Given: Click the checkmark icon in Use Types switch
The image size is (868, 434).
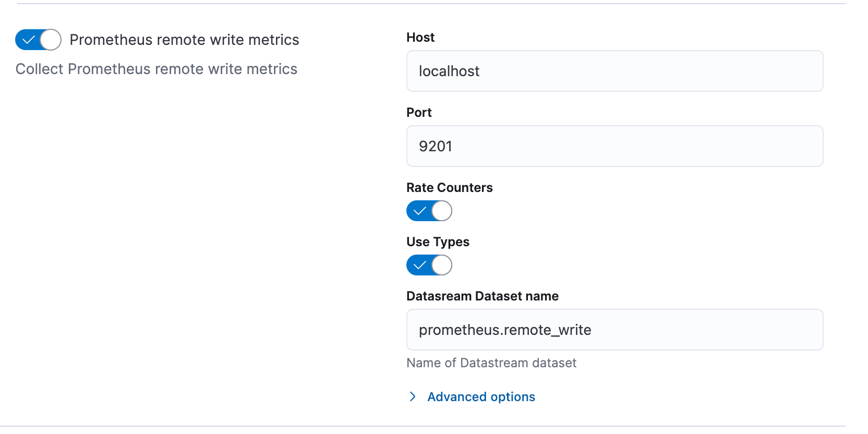Looking at the screenshot, I should [419, 265].
